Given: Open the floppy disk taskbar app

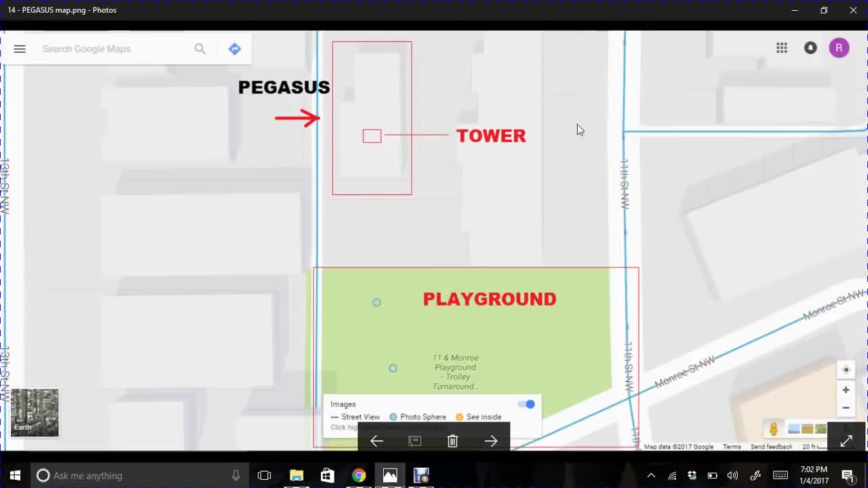Looking at the screenshot, I should point(421,475).
